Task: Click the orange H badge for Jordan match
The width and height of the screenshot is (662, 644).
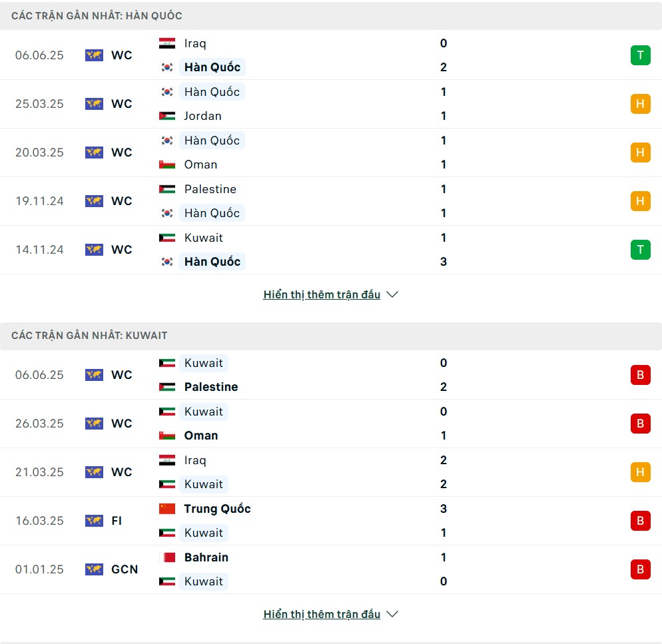Action: click(x=640, y=104)
